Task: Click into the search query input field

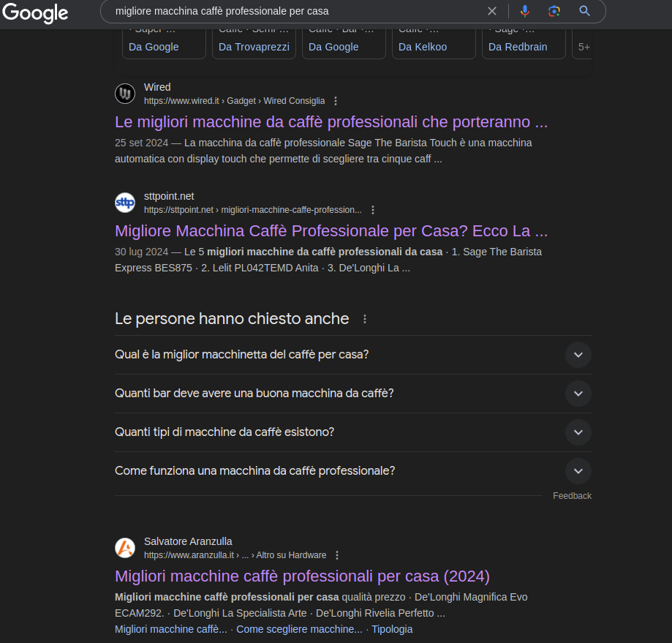Action: [295, 11]
